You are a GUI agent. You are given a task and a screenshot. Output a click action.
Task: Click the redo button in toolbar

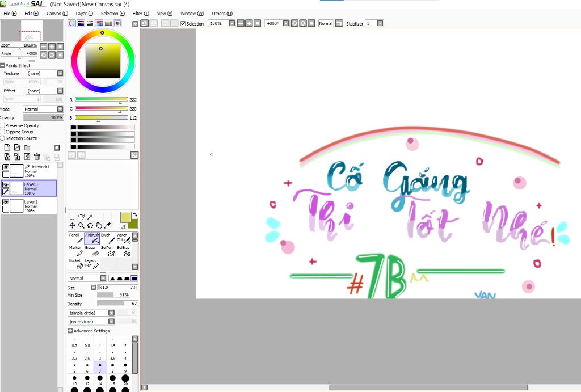[x=153, y=23]
